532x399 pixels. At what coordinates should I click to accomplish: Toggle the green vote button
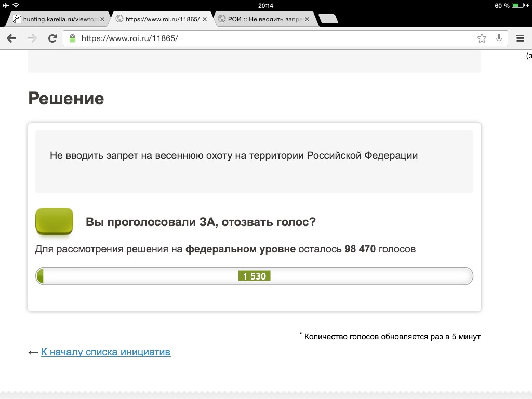coord(54,222)
